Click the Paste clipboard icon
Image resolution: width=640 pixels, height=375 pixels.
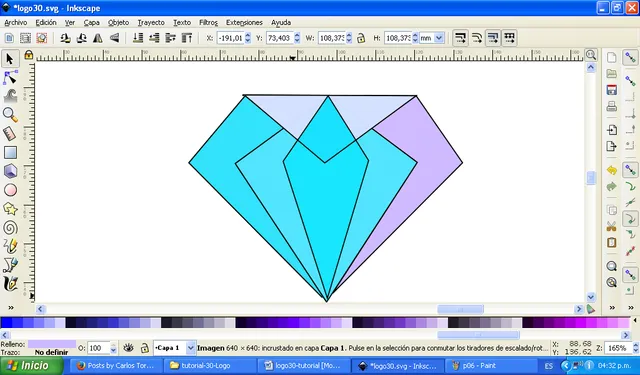click(x=611, y=242)
